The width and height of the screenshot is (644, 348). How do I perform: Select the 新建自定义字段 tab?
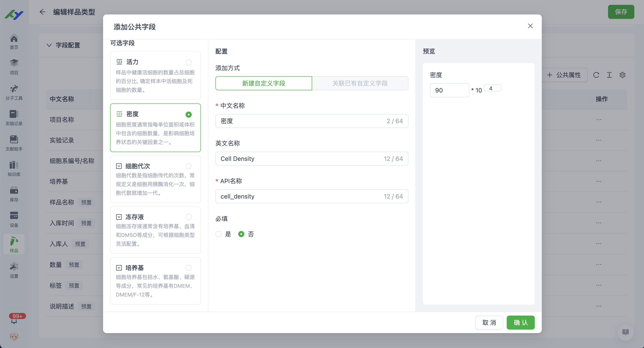[263, 84]
